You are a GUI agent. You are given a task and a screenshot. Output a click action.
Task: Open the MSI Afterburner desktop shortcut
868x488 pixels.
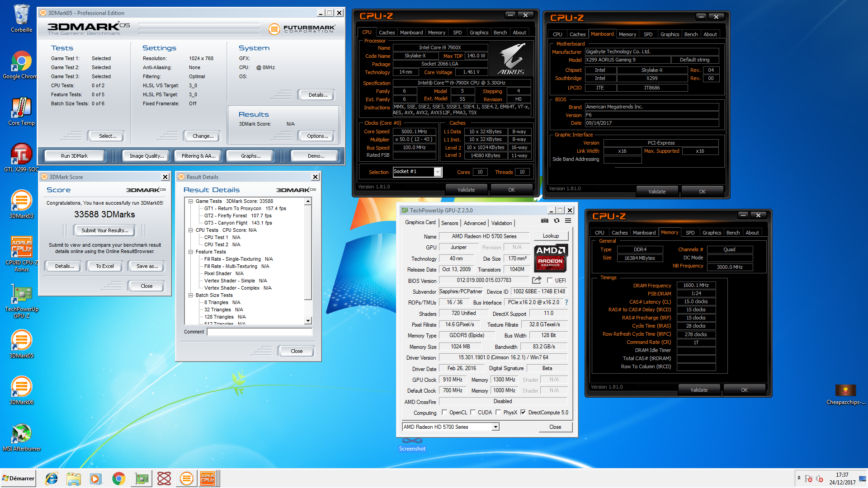coord(21,437)
